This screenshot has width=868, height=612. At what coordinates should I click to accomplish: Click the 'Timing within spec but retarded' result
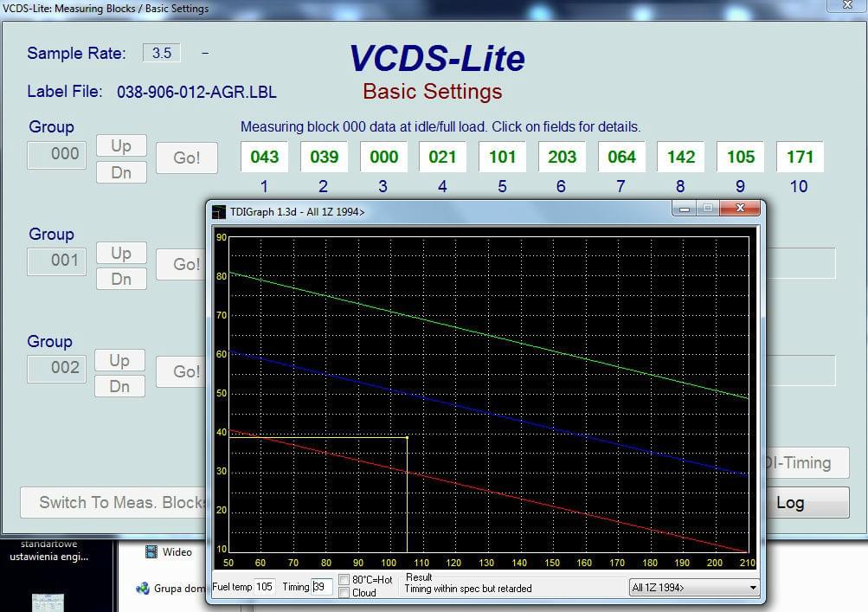pos(468,588)
